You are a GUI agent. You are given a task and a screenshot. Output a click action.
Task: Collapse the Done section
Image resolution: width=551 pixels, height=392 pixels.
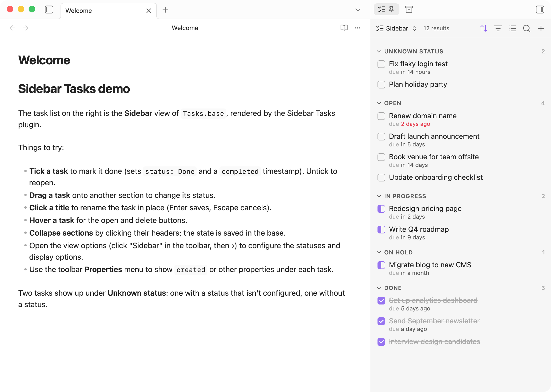389,288
